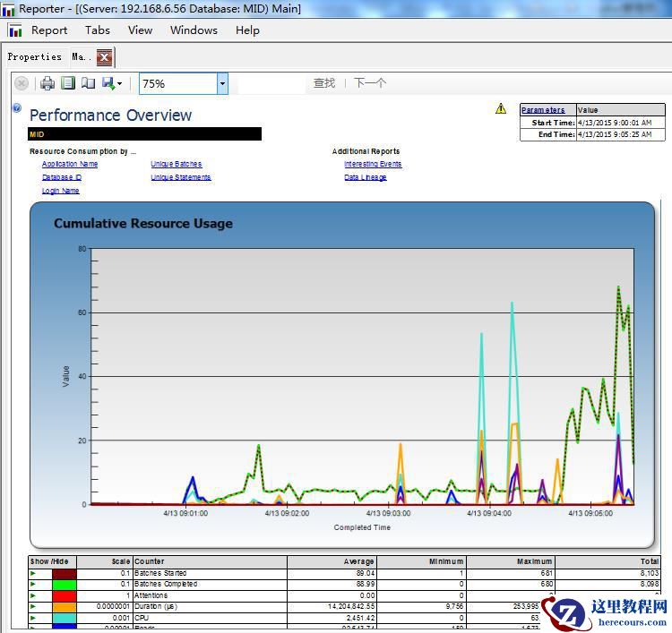The width and height of the screenshot is (672, 633).
Task: Click the page setup icon
Action: point(87,83)
